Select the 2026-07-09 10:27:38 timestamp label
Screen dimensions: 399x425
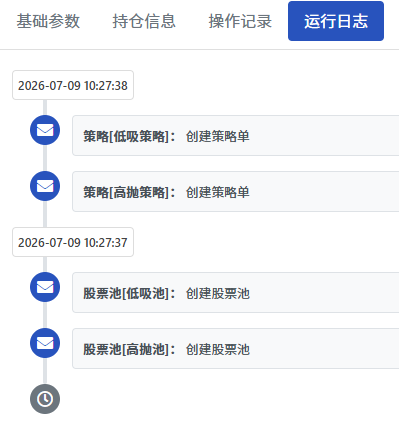click(73, 85)
